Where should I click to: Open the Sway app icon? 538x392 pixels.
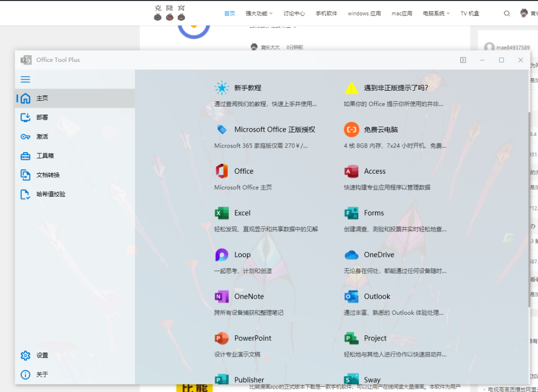coord(351,379)
